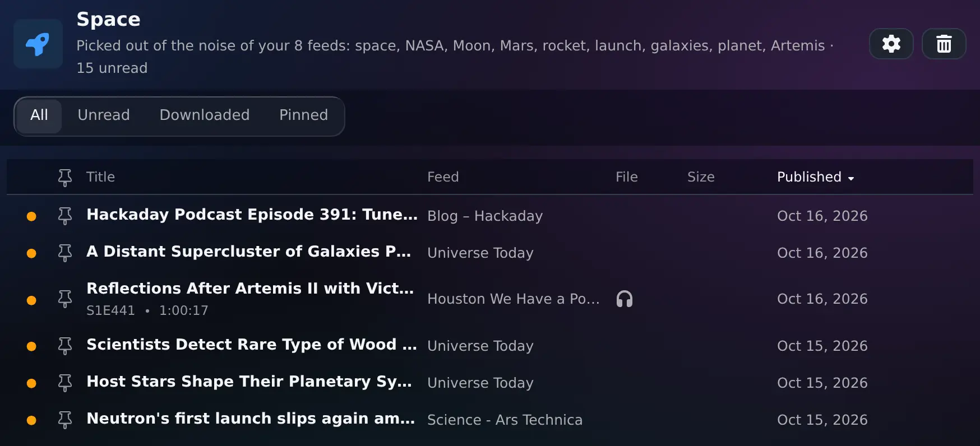Toggle unread dot for Hackaday Podcast row
The image size is (980, 446).
click(31, 216)
